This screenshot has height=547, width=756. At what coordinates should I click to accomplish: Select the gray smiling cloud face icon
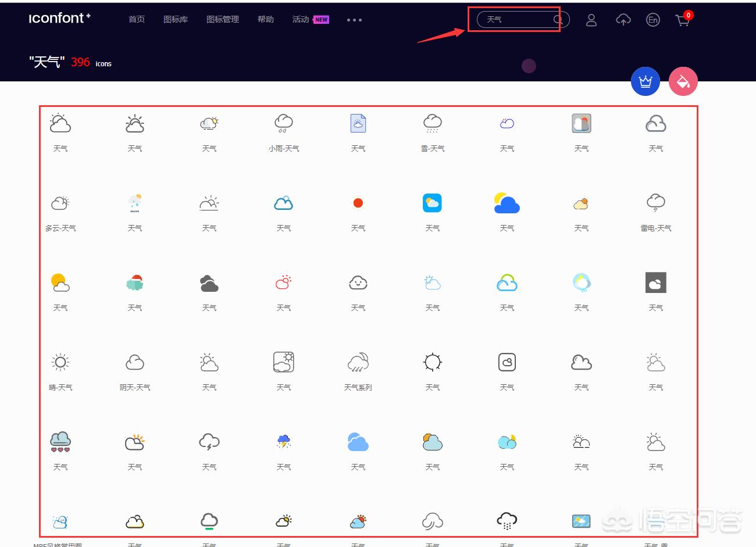(x=358, y=283)
